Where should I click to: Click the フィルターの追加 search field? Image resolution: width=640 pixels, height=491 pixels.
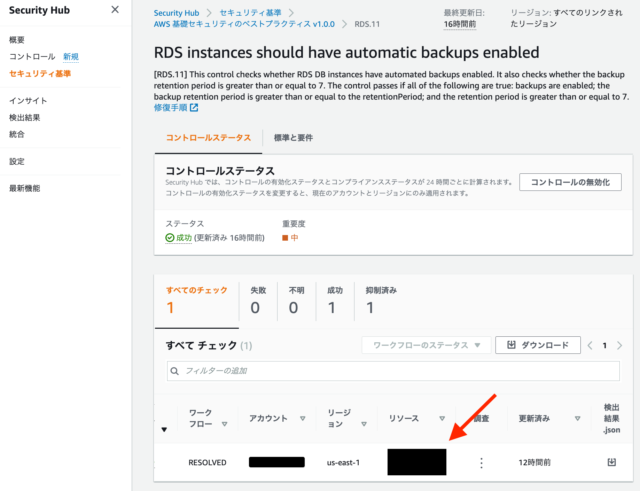click(393, 371)
